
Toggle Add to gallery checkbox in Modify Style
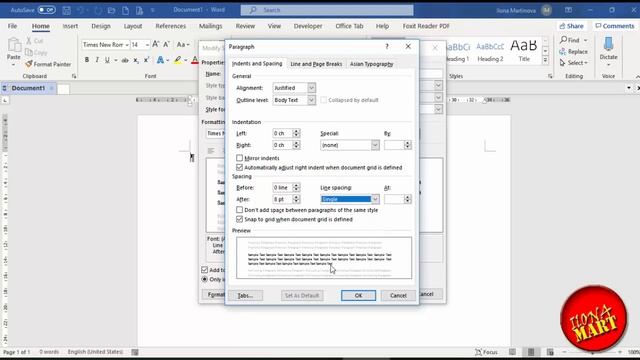point(204,270)
